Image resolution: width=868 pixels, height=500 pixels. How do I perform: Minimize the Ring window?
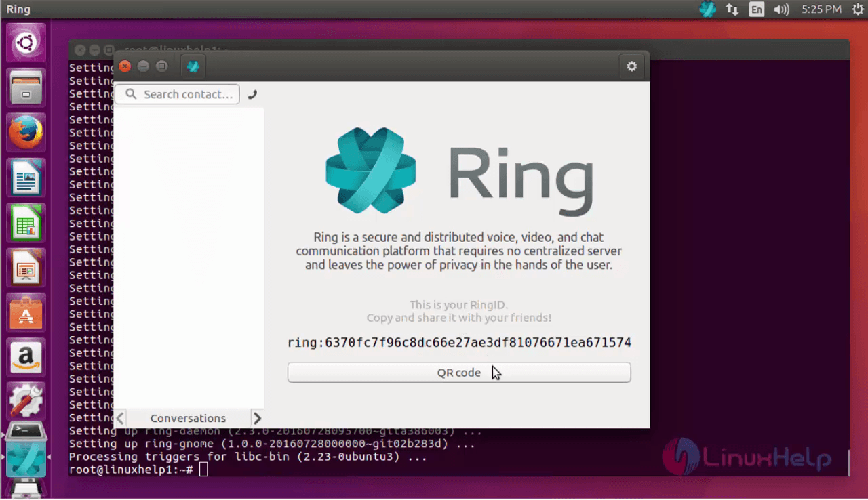click(x=143, y=66)
